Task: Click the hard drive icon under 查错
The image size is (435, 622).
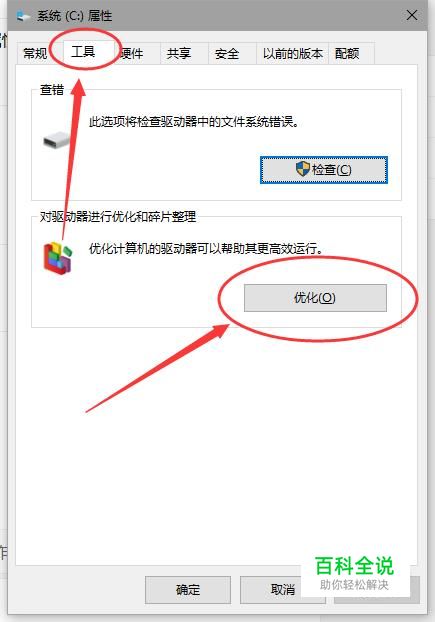Action: coord(56,140)
